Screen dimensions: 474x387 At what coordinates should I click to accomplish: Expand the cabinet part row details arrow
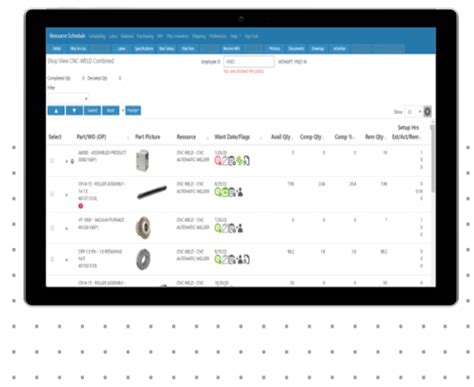tap(66, 161)
